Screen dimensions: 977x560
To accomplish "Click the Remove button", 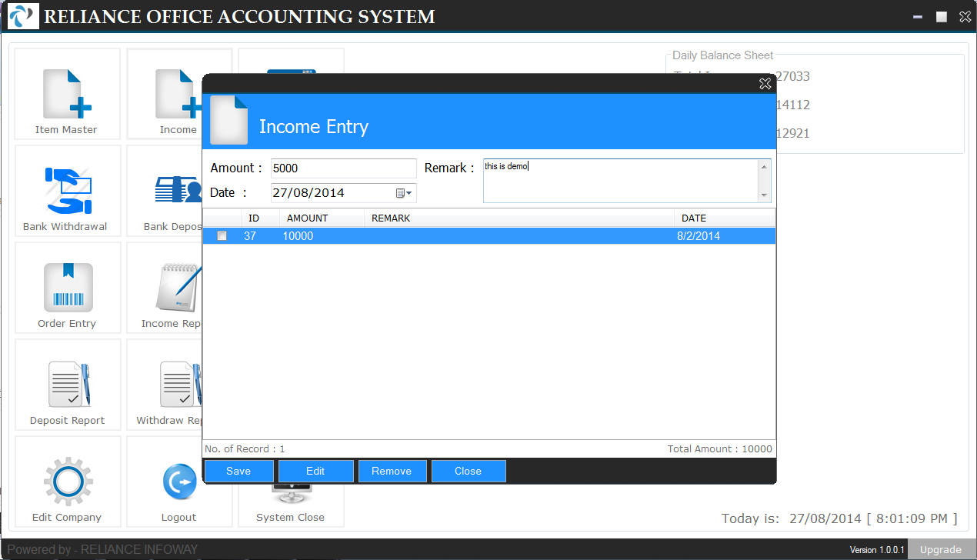I will coord(392,471).
